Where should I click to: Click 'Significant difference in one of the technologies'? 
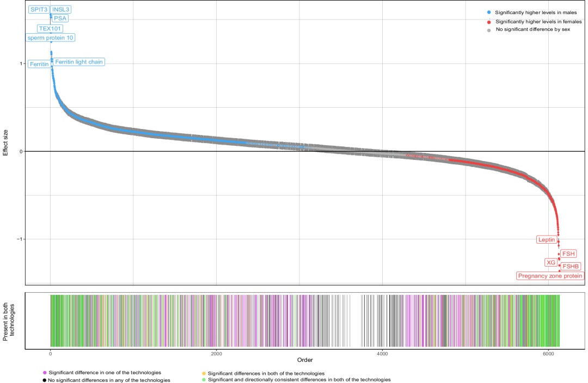105,373
